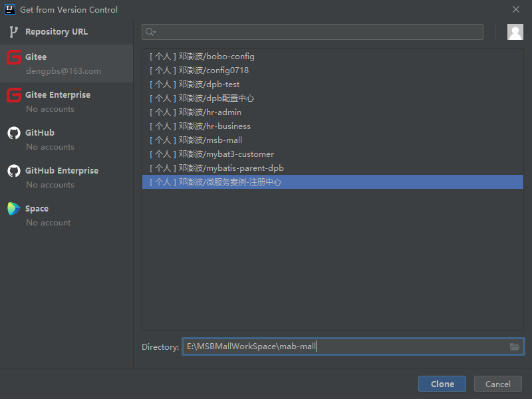Browse for directory with folder icon
The height and width of the screenshot is (399, 532).
click(514, 346)
